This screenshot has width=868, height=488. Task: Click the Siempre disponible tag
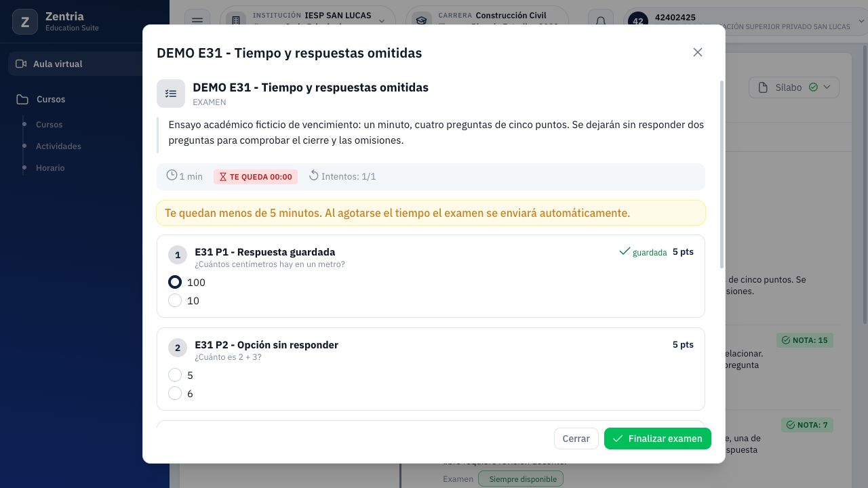521,479
